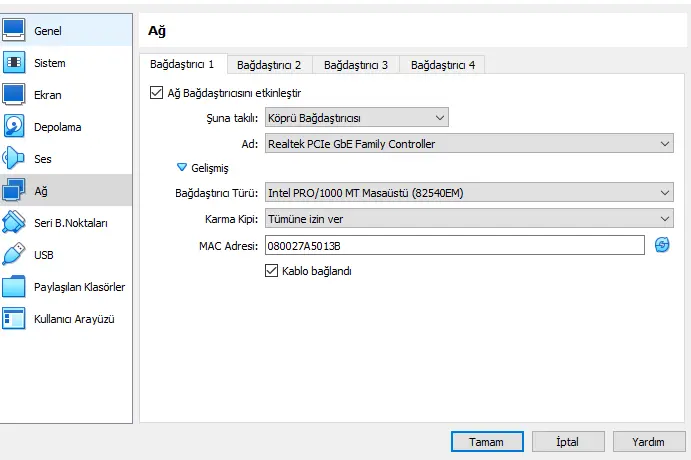Select the Genel label in sidebar
This screenshot has width=691, height=460.
pyautogui.click(x=48, y=31)
